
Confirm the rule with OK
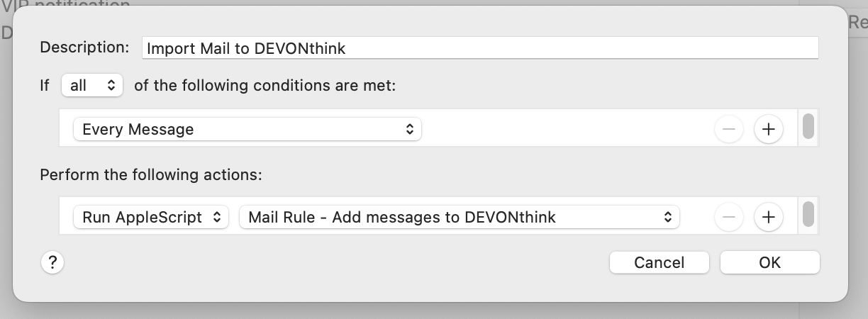click(x=769, y=262)
